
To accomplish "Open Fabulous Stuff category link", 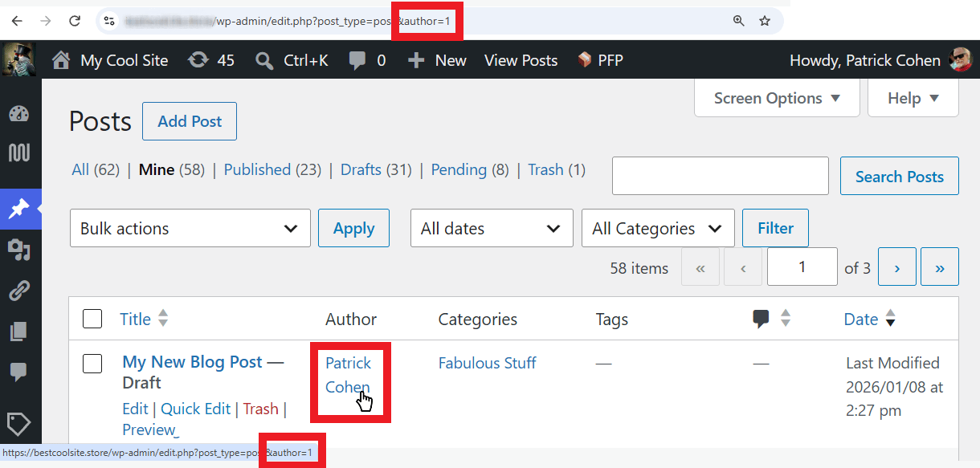I will tap(487, 363).
